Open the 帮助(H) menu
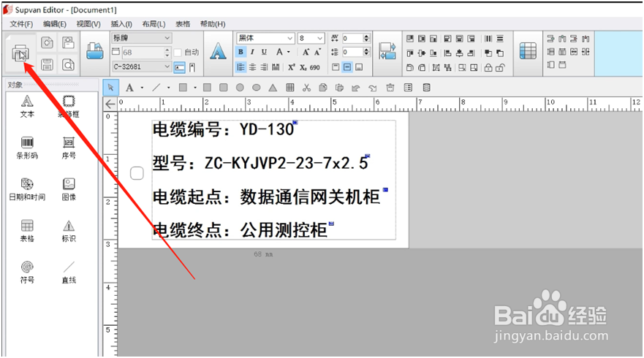The height and width of the screenshot is (358, 644). tap(213, 24)
